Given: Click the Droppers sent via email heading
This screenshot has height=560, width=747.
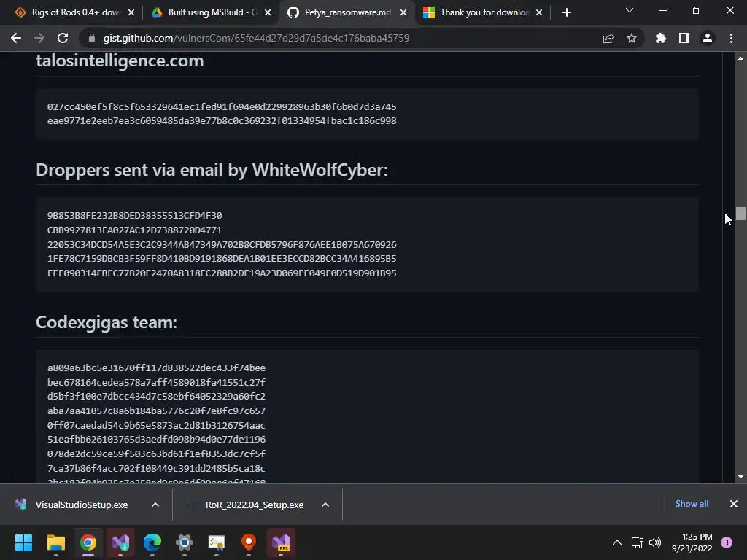Looking at the screenshot, I should 212,170.
